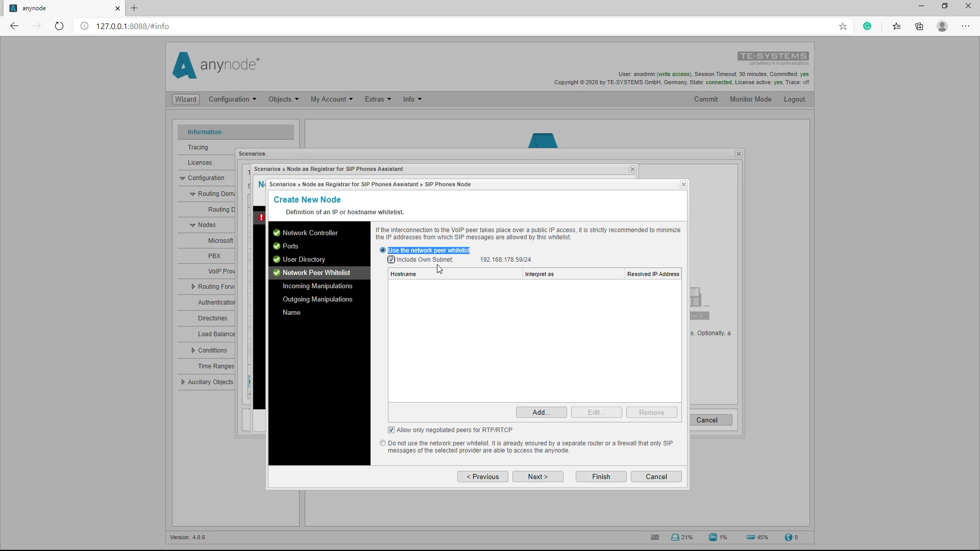Click the CPU 1% icon in status bar
The width and height of the screenshot is (980, 551).
pyautogui.click(x=713, y=537)
